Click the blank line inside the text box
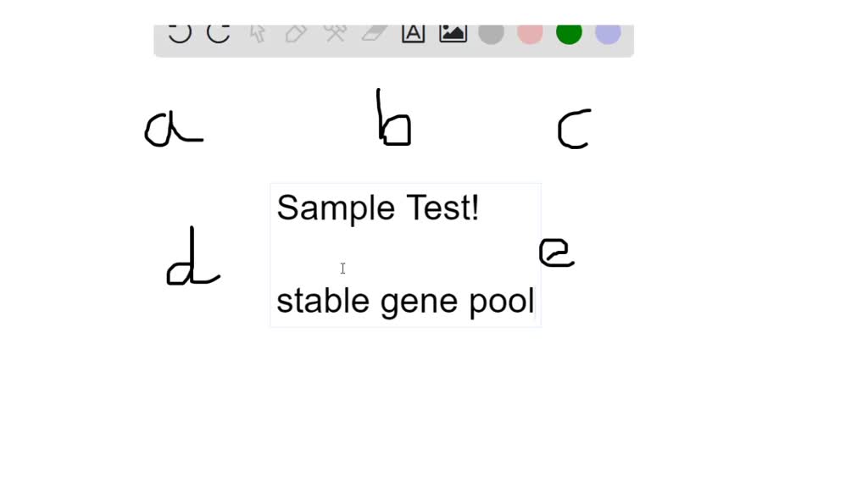This screenshot has width=868, height=488. [405, 255]
